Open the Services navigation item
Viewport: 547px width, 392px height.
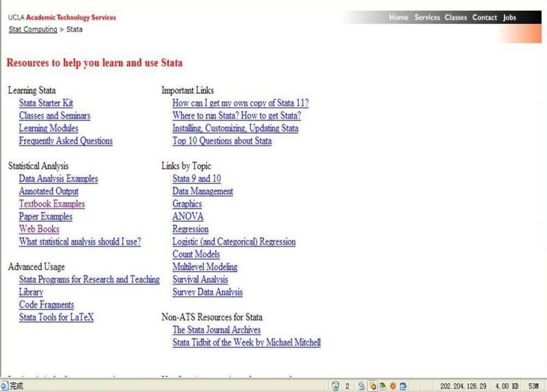click(x=427, y=18)
